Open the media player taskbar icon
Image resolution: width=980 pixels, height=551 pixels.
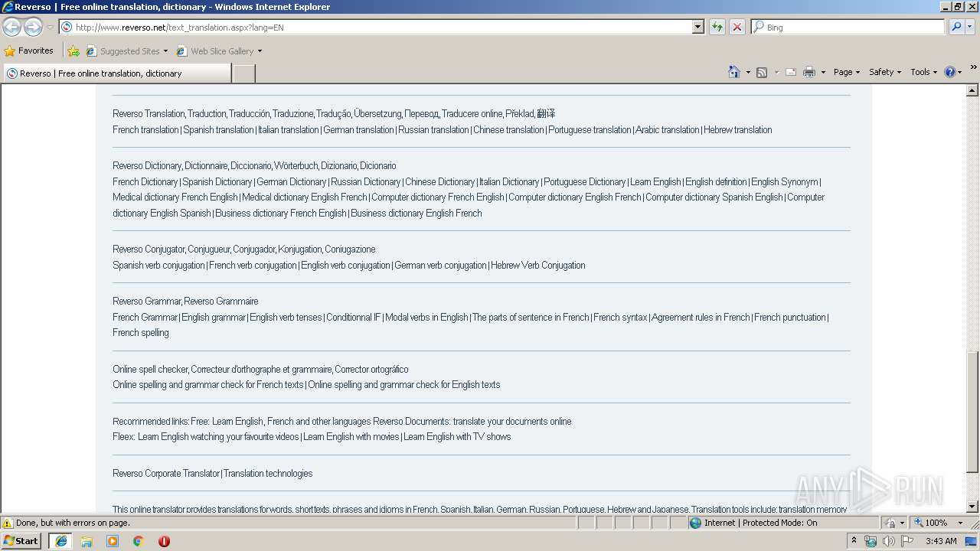point(113,541)
